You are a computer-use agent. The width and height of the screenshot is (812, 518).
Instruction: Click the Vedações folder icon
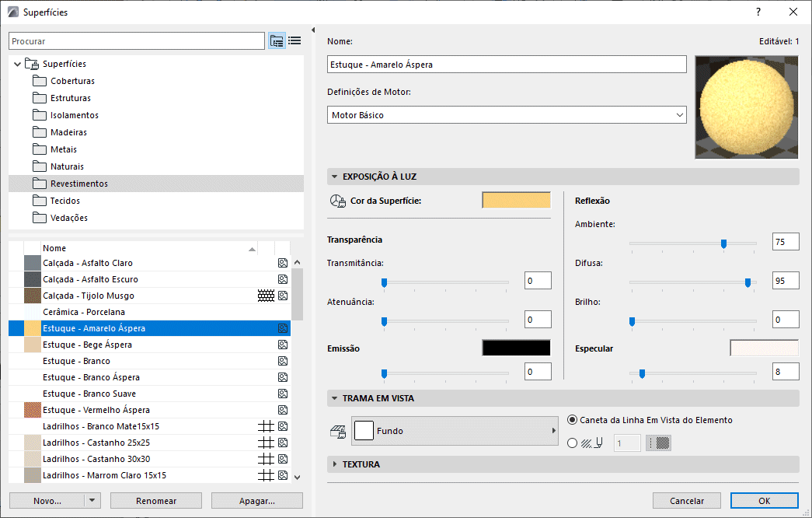[40, 218]
